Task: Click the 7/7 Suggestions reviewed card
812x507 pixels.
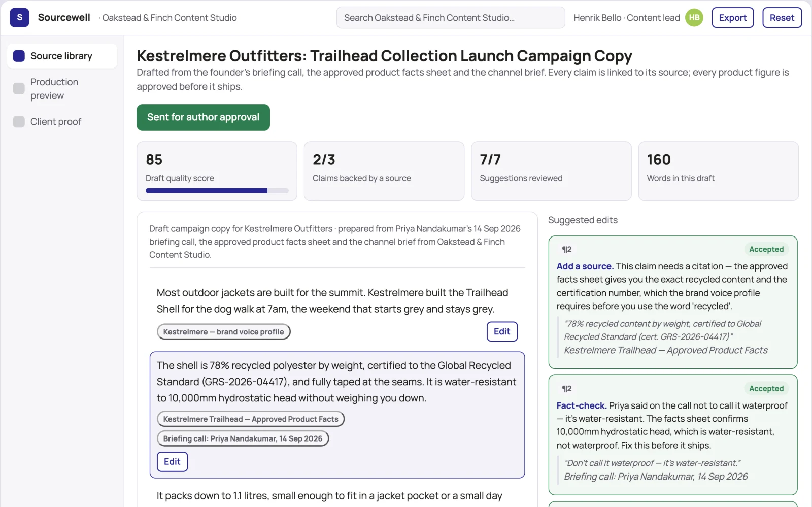Action: [551, 171]
